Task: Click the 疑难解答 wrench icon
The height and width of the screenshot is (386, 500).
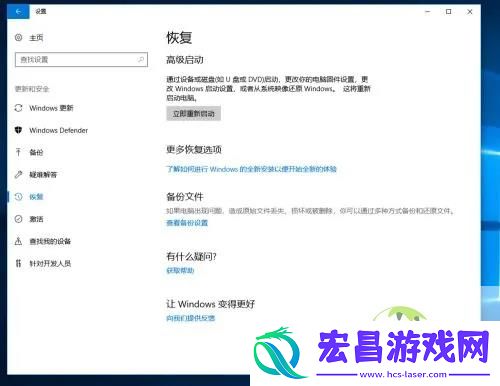Action: (19, 174)
